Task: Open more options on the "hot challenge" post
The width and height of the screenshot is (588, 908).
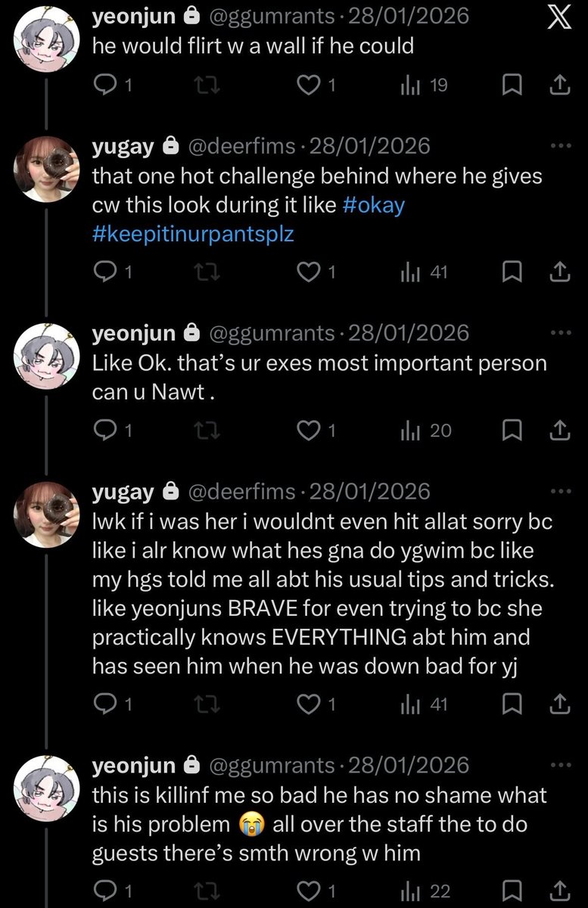Action: tap(561, 145)
